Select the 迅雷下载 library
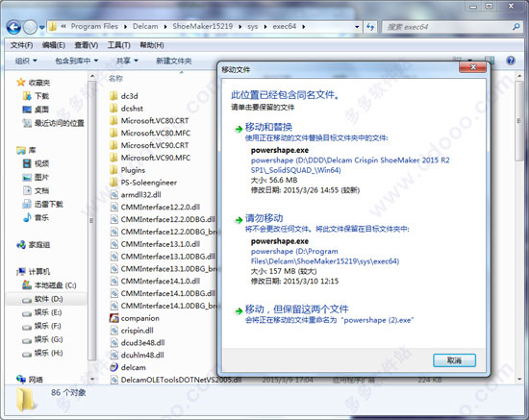529x420 pixels. (x=43, y=204)
